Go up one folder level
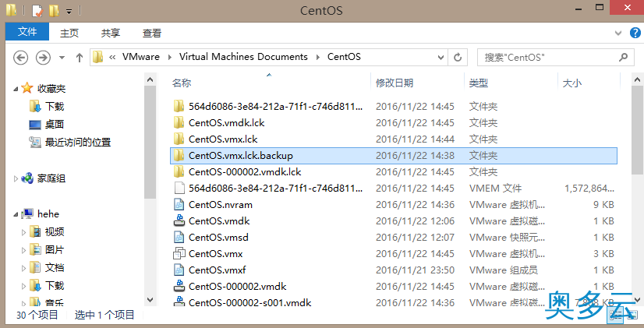Image resolution: width=644 pixels, height=328 pixels. [x=80, y=58]
